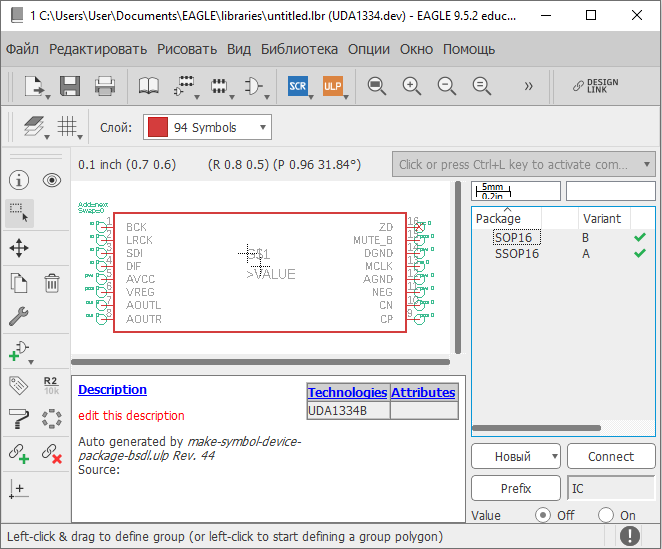Select the Delete trash tool

[52, 283]
